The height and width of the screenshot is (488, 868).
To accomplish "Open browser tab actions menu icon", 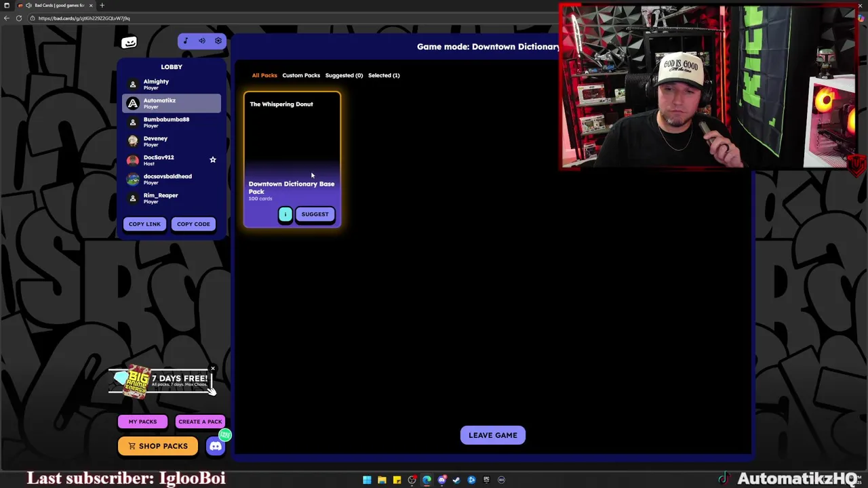I will (x=7, y=5).
